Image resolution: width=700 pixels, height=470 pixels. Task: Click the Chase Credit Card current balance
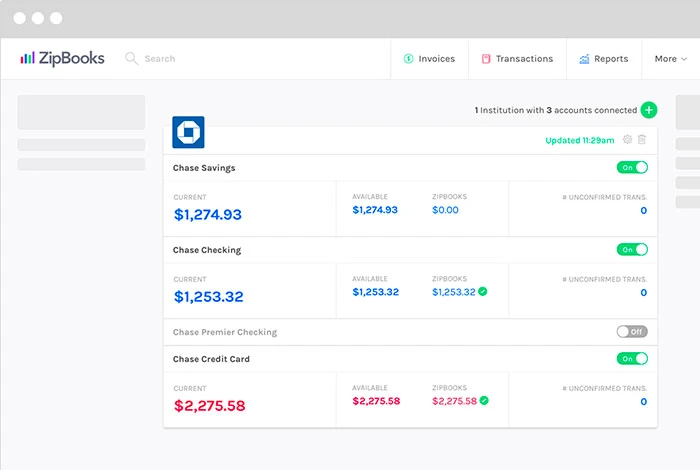point(209,406)
